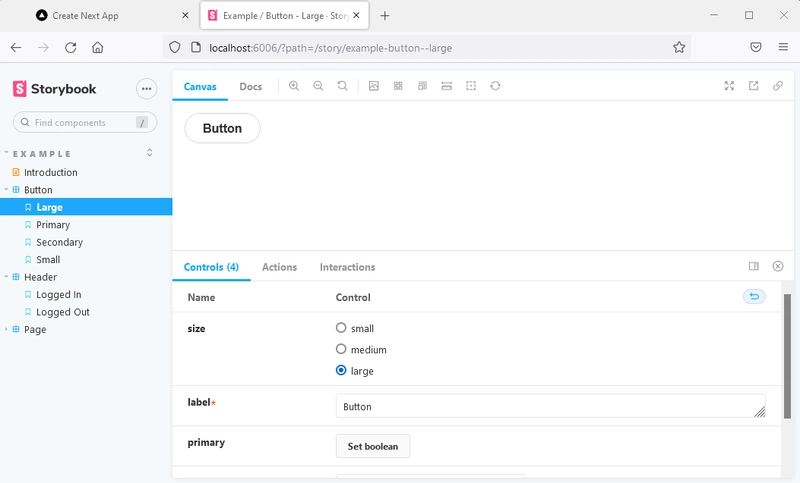Open the Introduction doc
Image resolution: width=800 pixels, height=483 pixels.
51,172
